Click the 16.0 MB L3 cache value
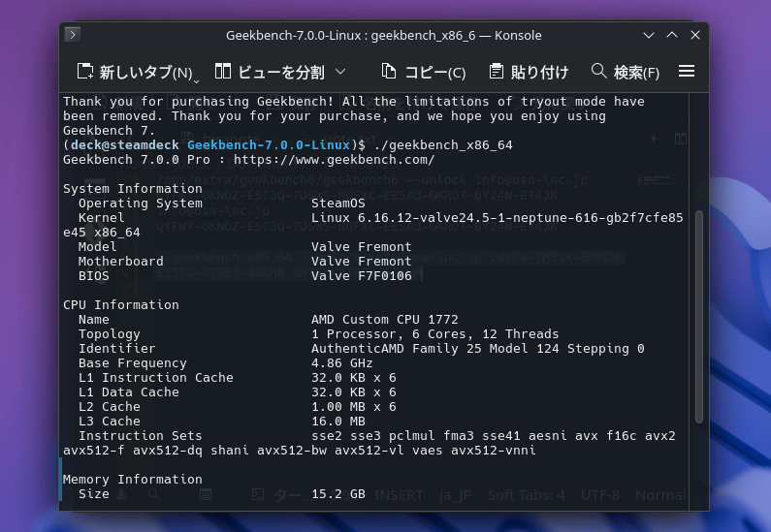 (x=338, y=422)
